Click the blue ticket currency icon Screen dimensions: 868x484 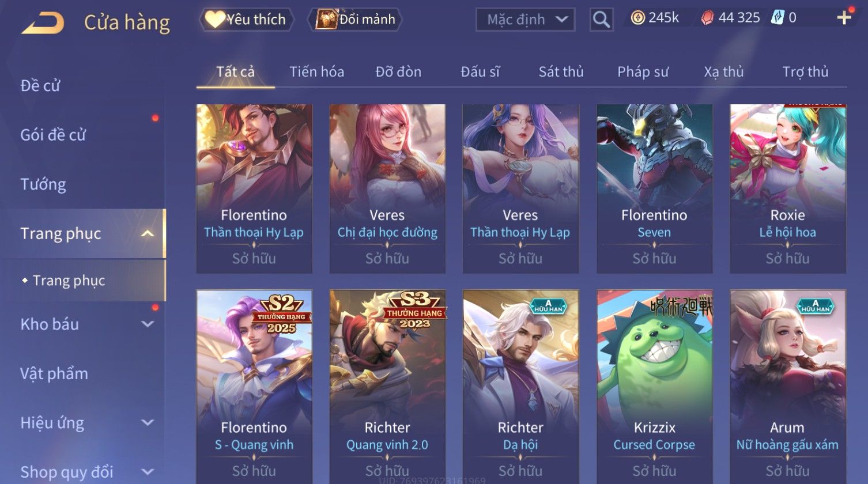[x=778, y=18]
